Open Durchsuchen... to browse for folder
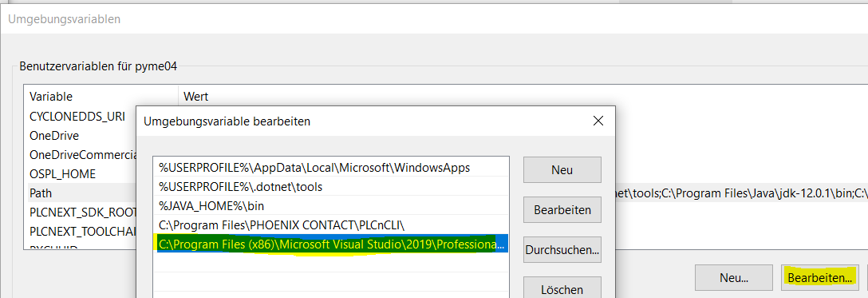868x298 pixels. [562, 250]
